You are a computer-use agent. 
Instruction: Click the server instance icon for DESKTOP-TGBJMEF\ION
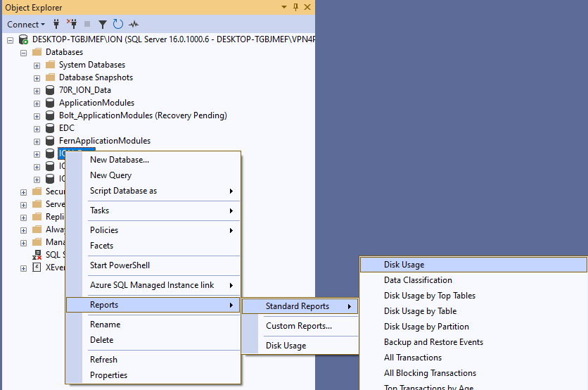[24, 39]
